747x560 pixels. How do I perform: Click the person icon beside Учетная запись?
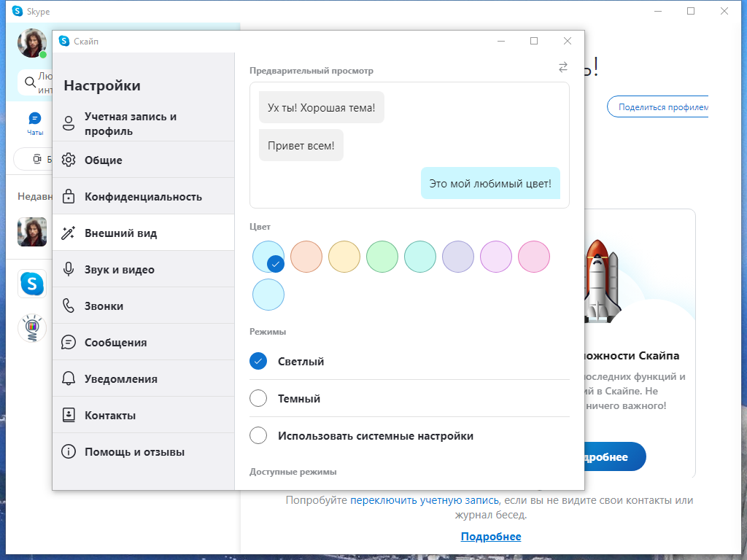(x=69, y=123)
